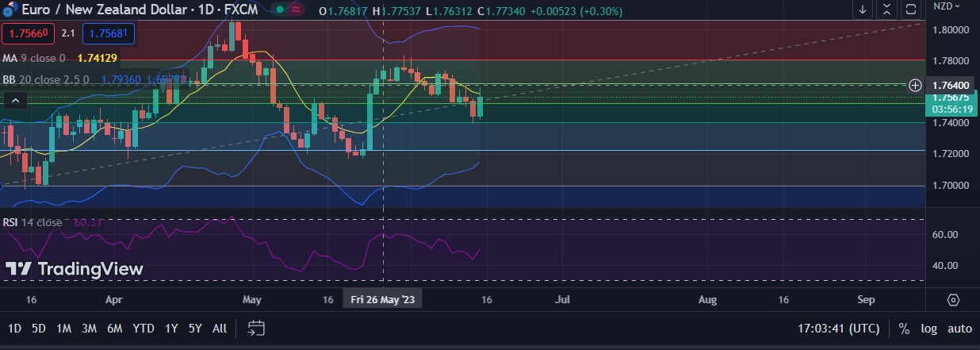
Task: Click the BB upper value 1.79360
Action: tap(121, 79)
